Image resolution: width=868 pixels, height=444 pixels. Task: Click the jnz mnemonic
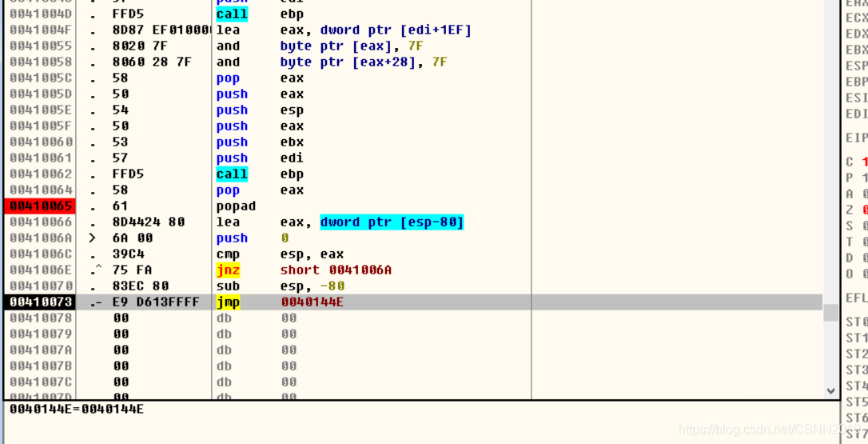[228, 270]
